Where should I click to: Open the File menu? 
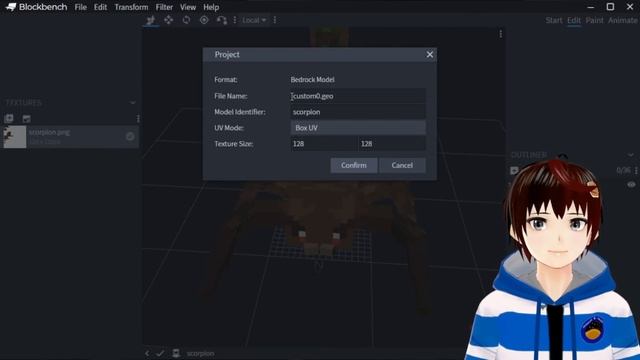(80, 7)
